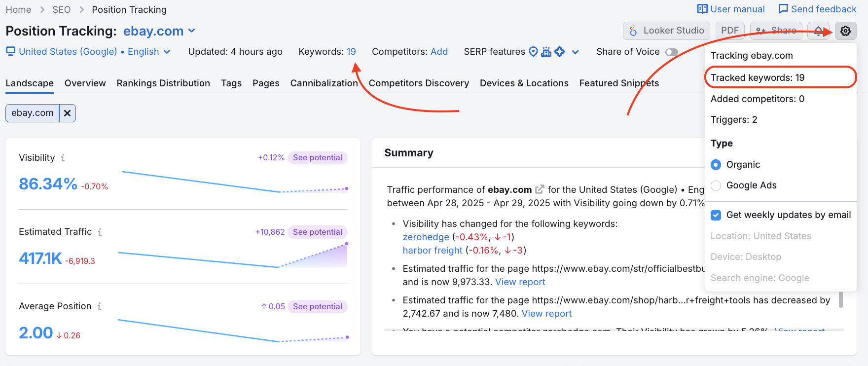Click the User manual book icon

pyautogui.click(x=702, y=9)
